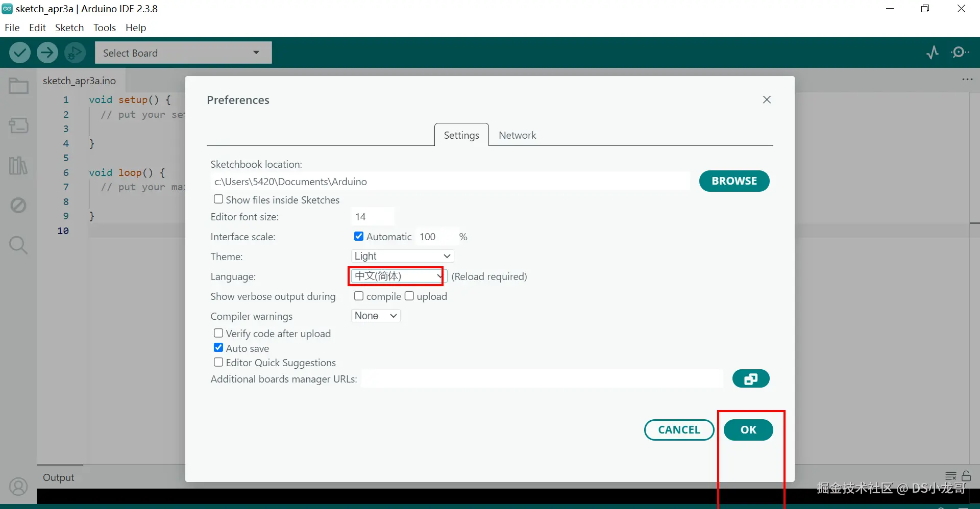Click the Additional boards manager URLs field
980x509 pixels.
coord(542,379)
